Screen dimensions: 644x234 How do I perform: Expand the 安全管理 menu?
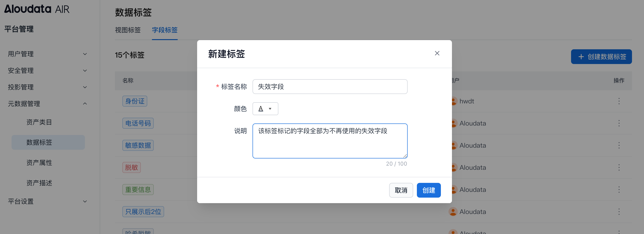47,71
